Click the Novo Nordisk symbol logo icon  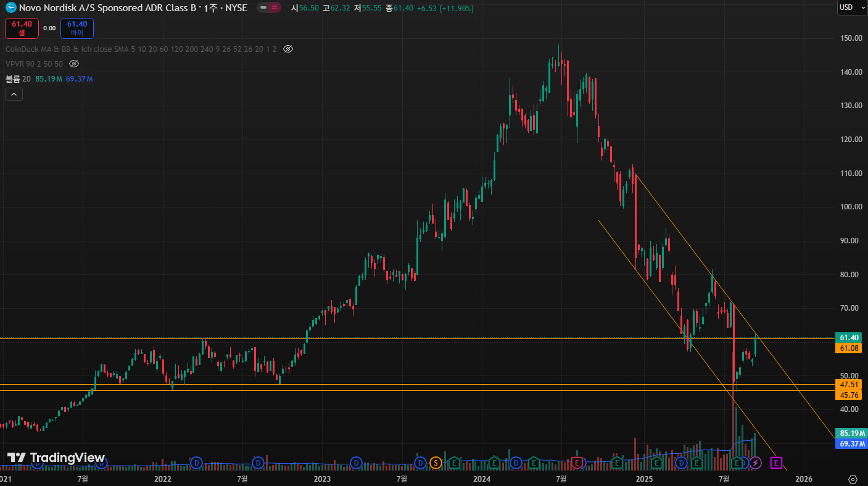coord(10,8)
